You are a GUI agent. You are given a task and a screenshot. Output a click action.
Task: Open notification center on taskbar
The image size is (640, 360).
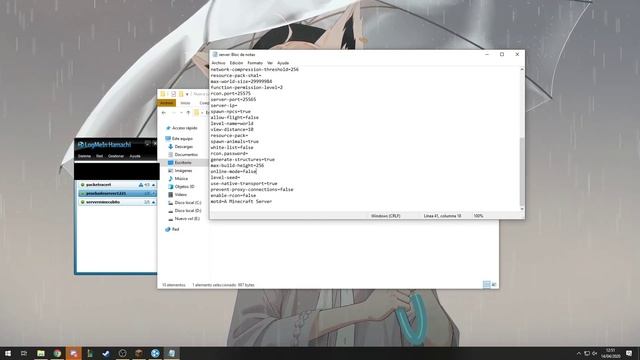[x=629, y=353]
